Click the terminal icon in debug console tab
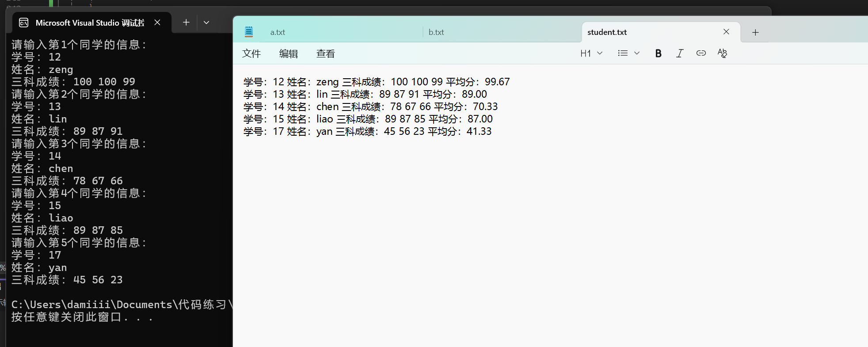 click(24, 23)
